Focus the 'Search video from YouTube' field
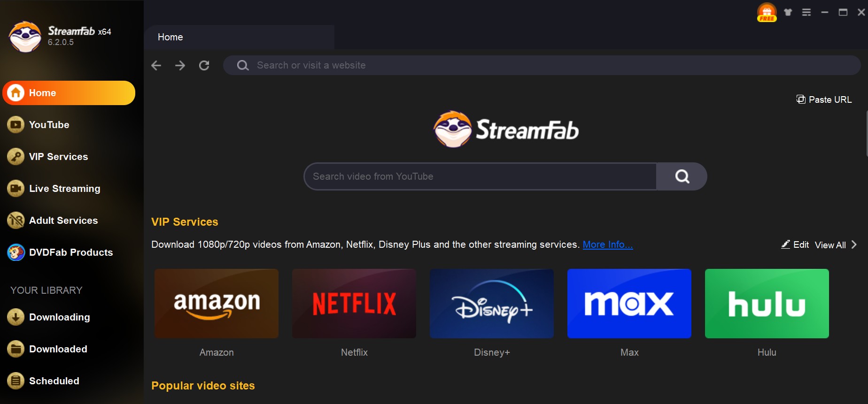The height and width of the screenshot is (404, 868). pos(480,176)
